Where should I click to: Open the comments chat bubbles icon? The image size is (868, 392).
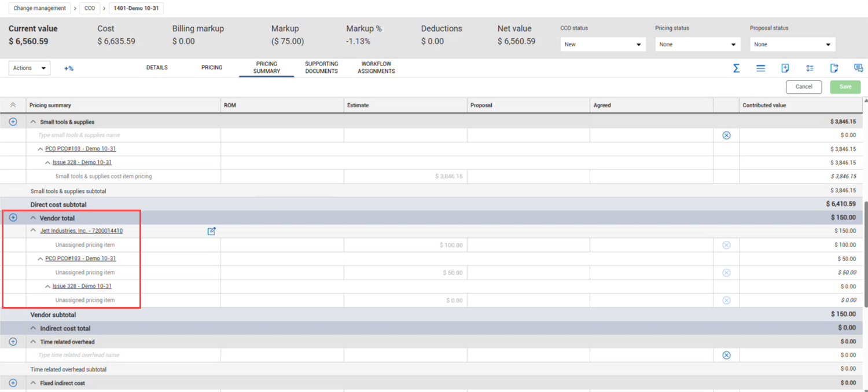859,68
